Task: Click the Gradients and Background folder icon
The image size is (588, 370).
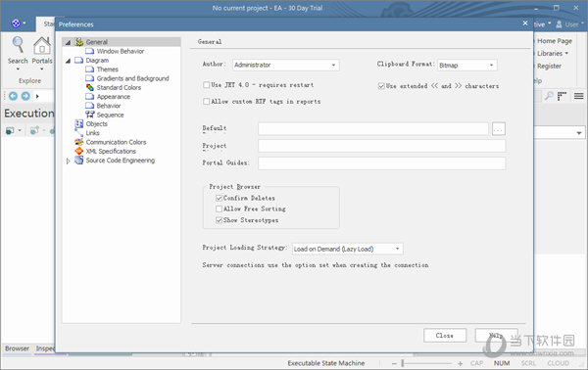Action: coord(89,78)
